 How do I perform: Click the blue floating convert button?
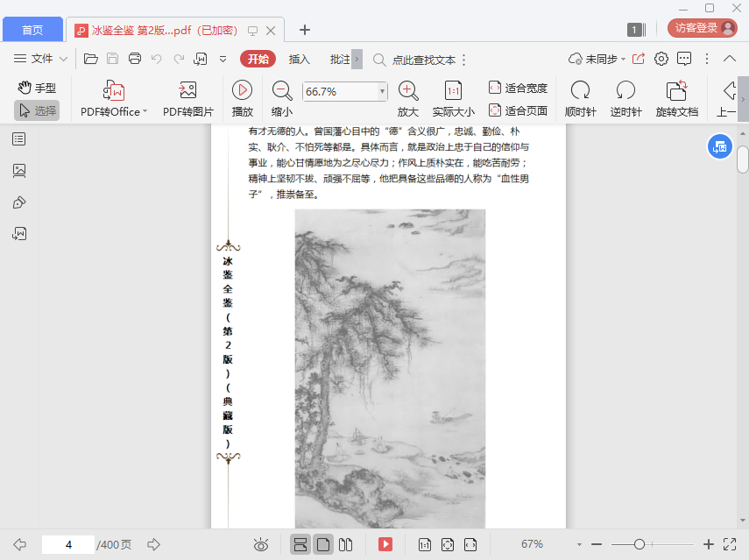coord(719,146)
